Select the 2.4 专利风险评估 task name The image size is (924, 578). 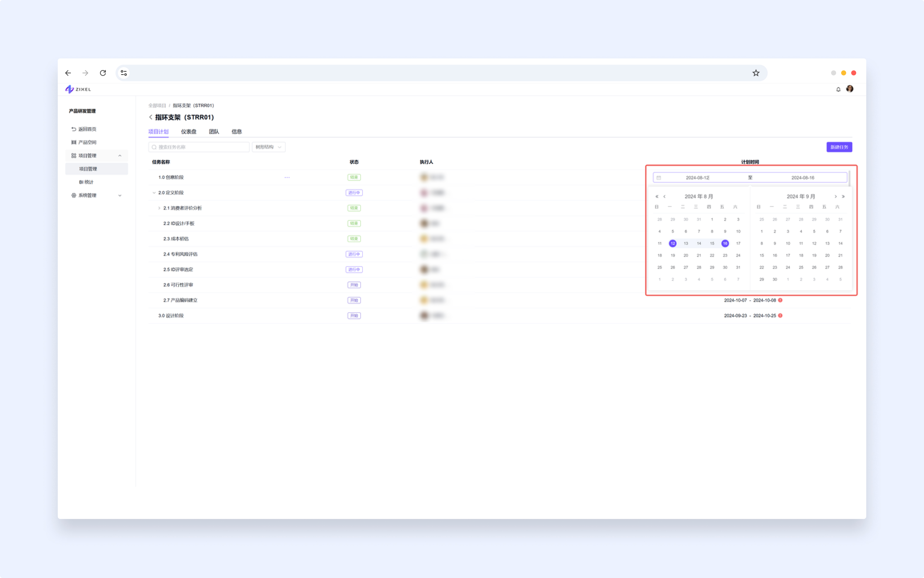pos(180,254)
